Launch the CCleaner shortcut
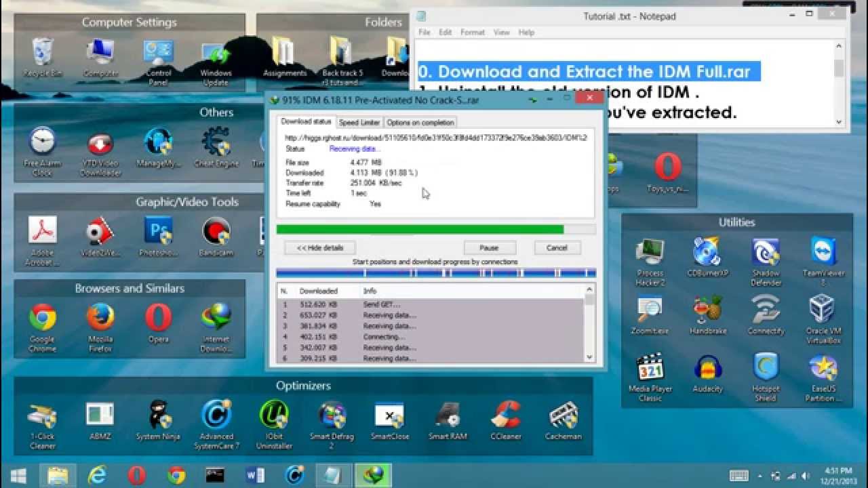This screenshot has width=868, height=488. click(506, 421)
